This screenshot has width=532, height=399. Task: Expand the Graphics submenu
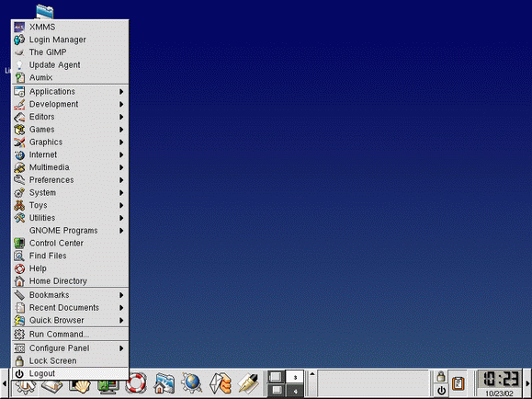(x=70, y=142)
